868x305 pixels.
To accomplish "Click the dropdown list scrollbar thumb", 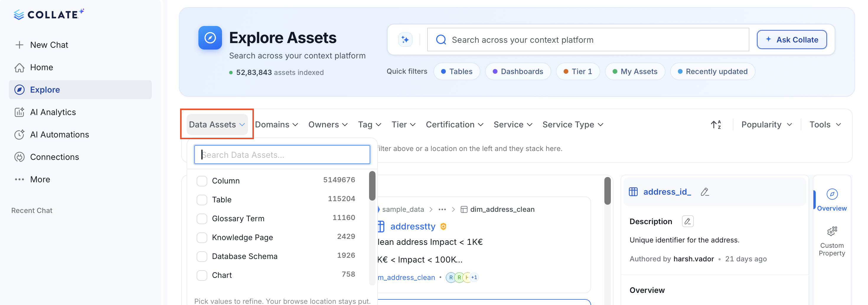I will click(372, 186).
